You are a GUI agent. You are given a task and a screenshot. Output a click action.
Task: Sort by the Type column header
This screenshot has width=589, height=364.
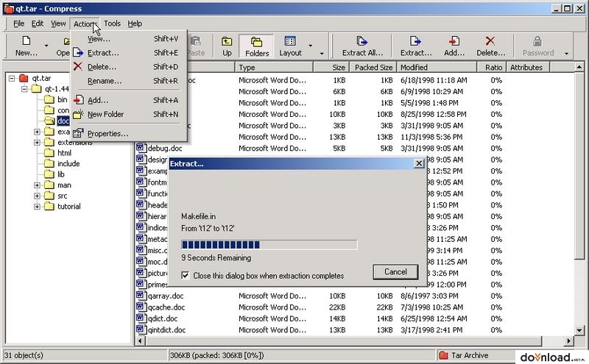274,68
